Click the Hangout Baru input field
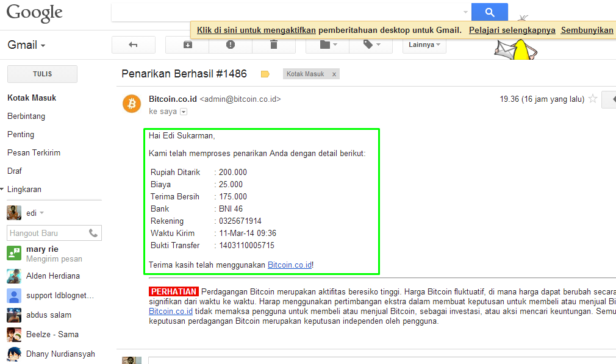The height and width of the screenshot is (364, 616). coord(47,234)
